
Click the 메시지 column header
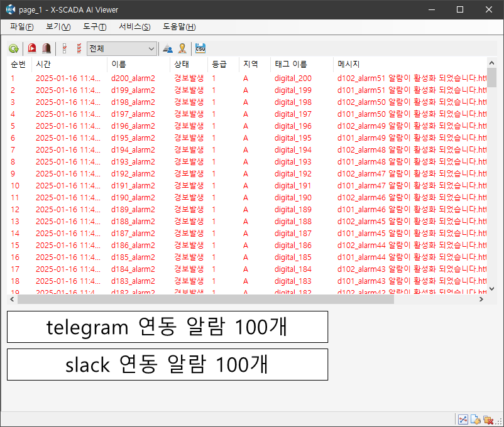tap(410, 64)
